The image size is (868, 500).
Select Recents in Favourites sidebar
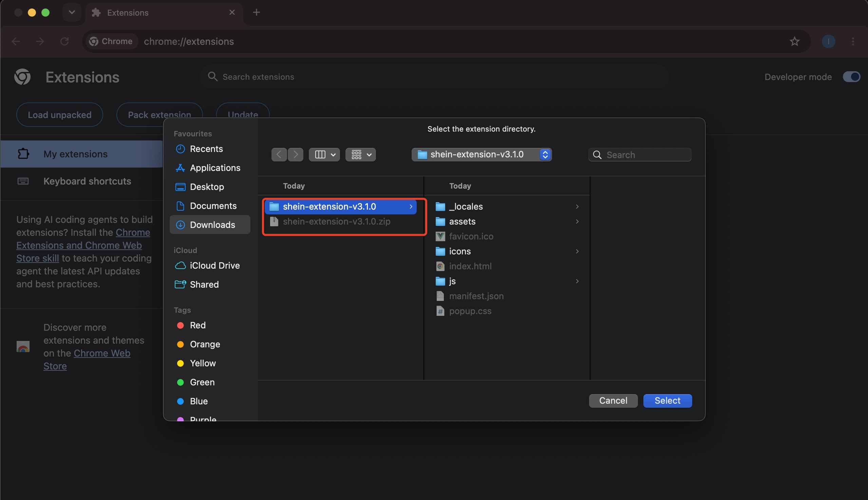(210, 149)
